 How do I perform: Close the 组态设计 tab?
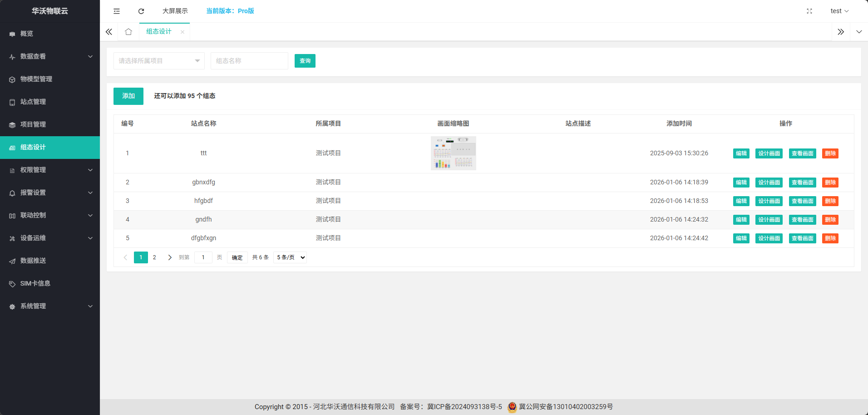(182, 32)
